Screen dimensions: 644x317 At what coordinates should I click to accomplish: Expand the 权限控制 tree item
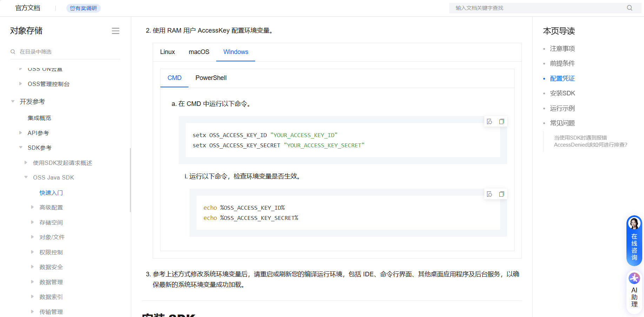click(x=32, y=252)
